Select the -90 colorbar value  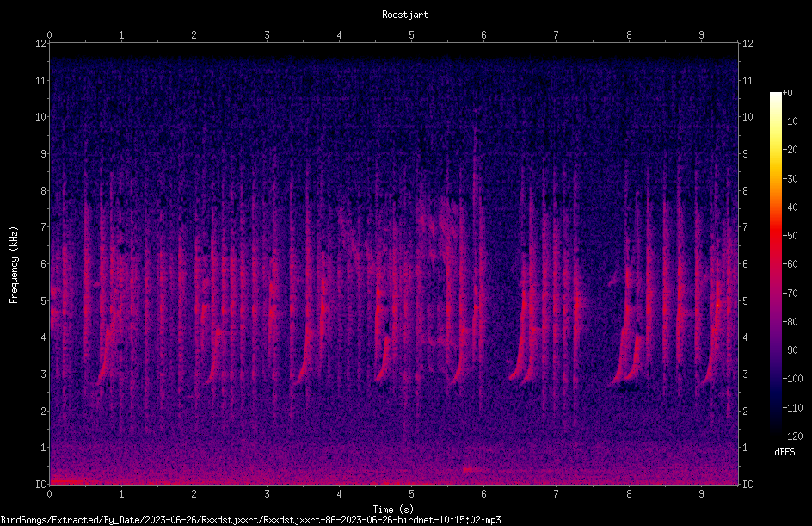point(790,350)
